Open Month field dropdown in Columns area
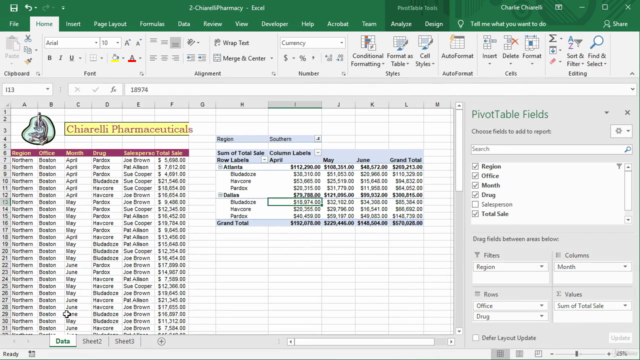 (x=625, y=267)
